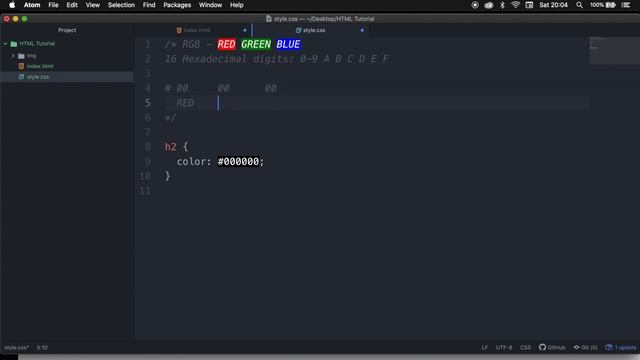Click the BLUE color highlight in comment
The height and width of the screenshot is (360, 640).
tap(288, 44)
